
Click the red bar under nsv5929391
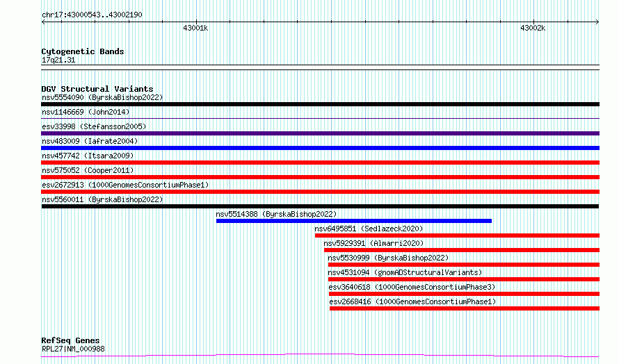(x=462, y=250)
